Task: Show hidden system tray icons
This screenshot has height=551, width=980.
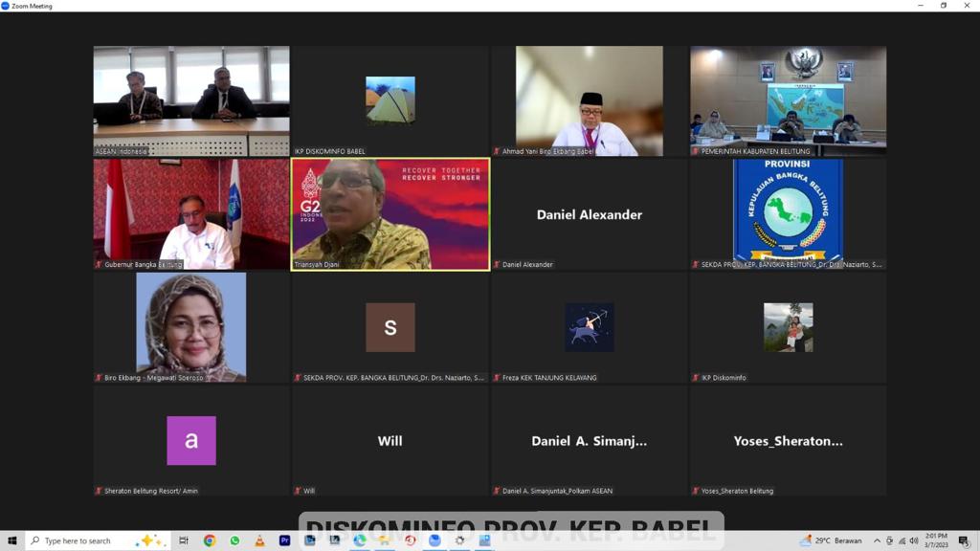Action: pos(877,541)
